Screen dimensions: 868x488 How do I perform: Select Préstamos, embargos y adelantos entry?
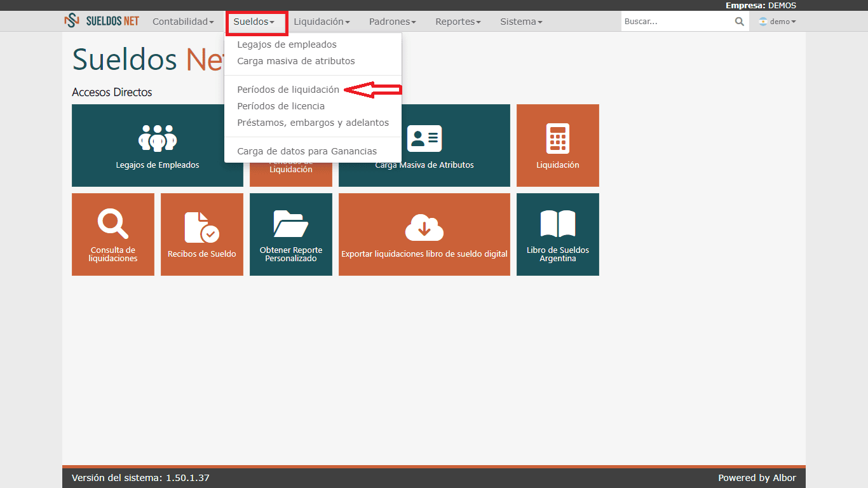point(313,123)
